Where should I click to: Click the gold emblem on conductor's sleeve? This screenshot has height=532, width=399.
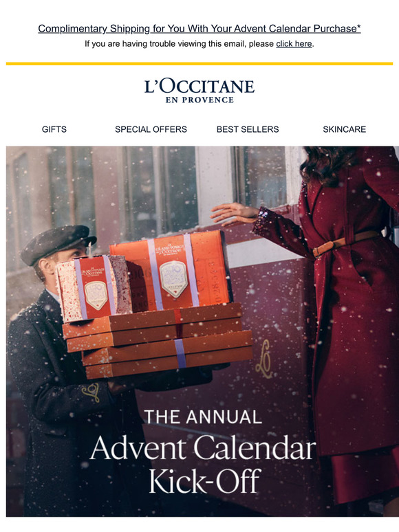click(91, 392)
